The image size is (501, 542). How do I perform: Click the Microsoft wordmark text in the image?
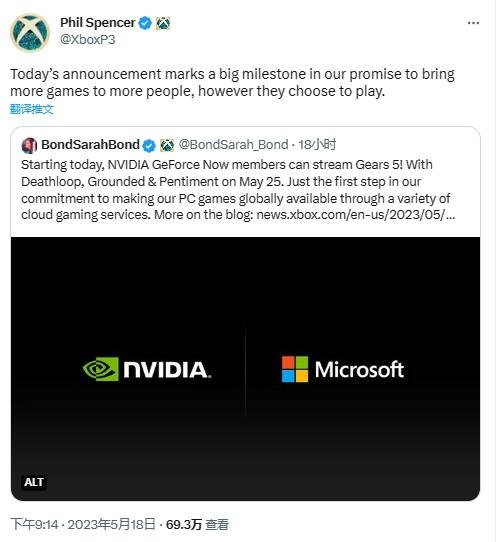(359, 370)
